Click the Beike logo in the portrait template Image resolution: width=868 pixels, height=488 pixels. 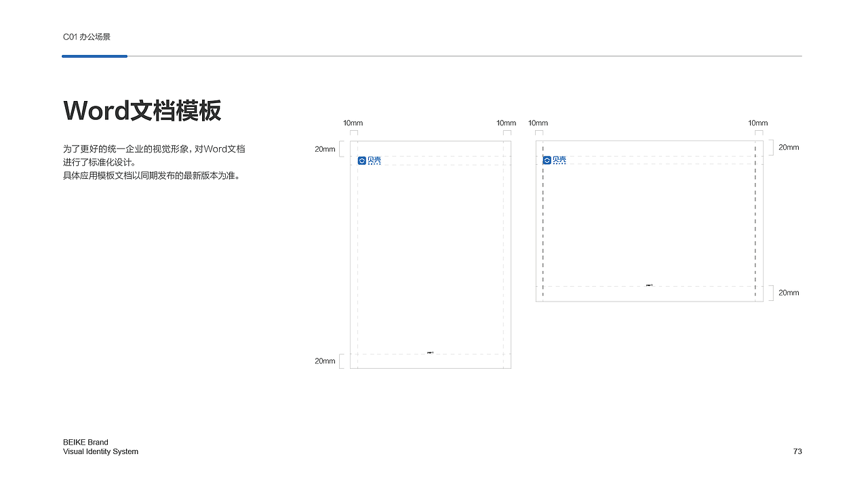[x=370, y=161]
